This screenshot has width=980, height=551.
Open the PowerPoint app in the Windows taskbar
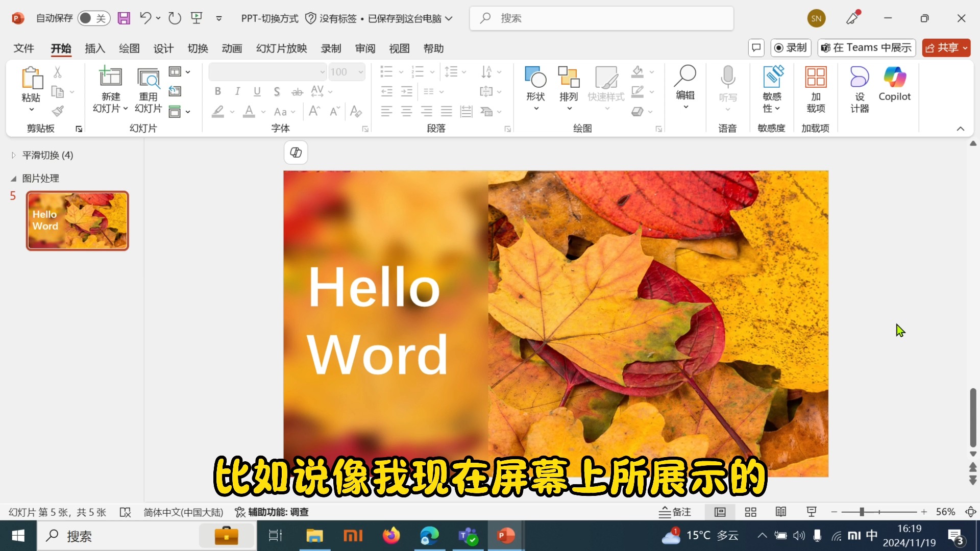(x=505, y=536)
